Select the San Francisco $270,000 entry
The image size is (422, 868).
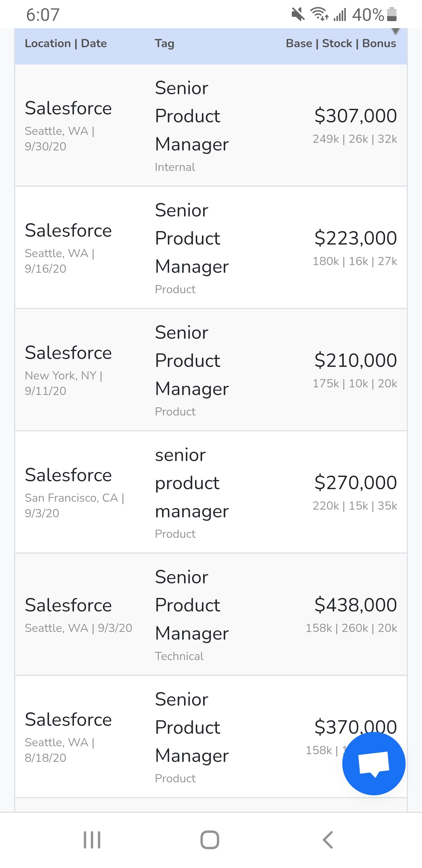(211, 492)
